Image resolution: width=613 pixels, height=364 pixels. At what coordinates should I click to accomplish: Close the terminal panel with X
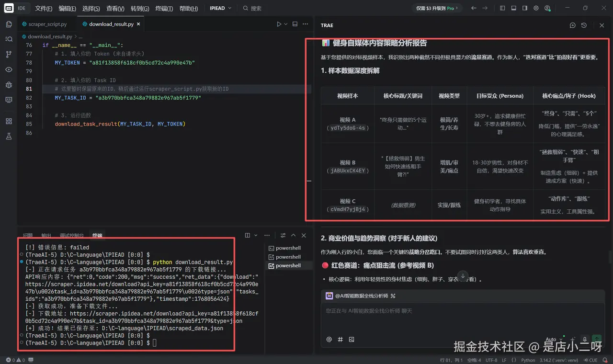304,235
